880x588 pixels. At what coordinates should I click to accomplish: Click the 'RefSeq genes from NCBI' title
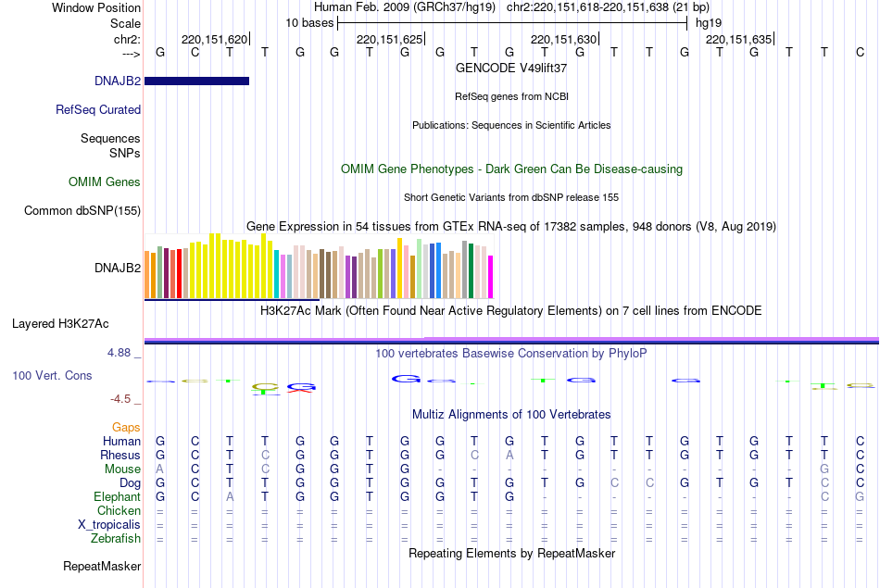point(511,96)
